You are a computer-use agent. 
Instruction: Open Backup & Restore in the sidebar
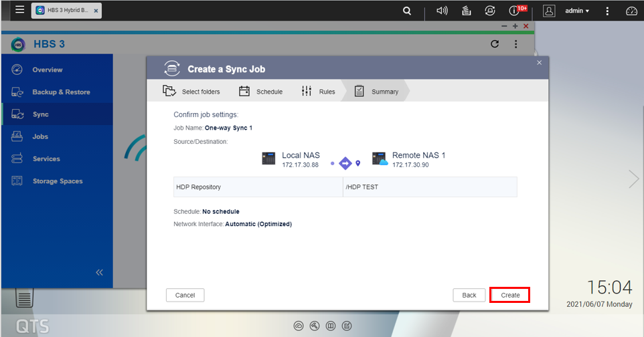(57, 92)
